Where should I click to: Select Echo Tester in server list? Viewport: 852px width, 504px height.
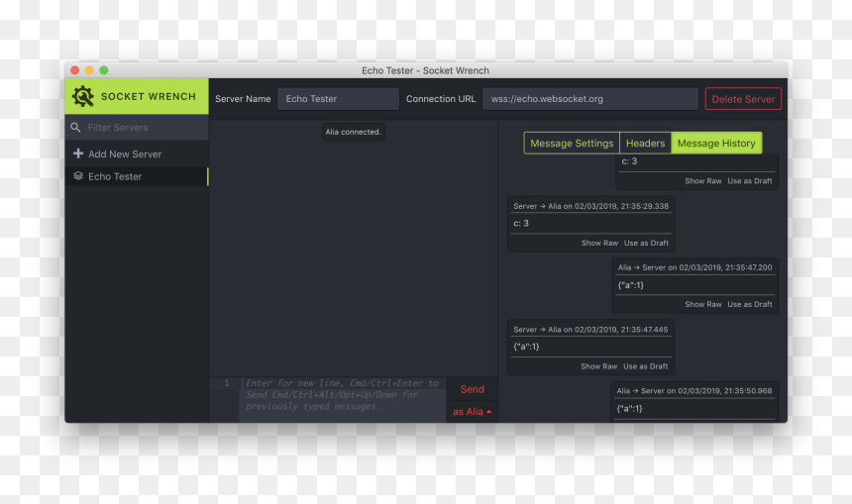(x=137, y=176)
